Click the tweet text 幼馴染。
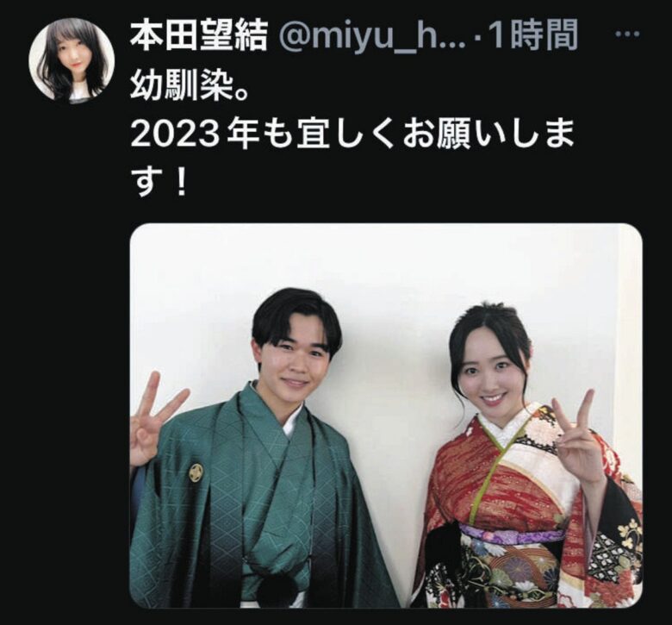The height and width of the screenshot is (625, 672). [189, 85]
